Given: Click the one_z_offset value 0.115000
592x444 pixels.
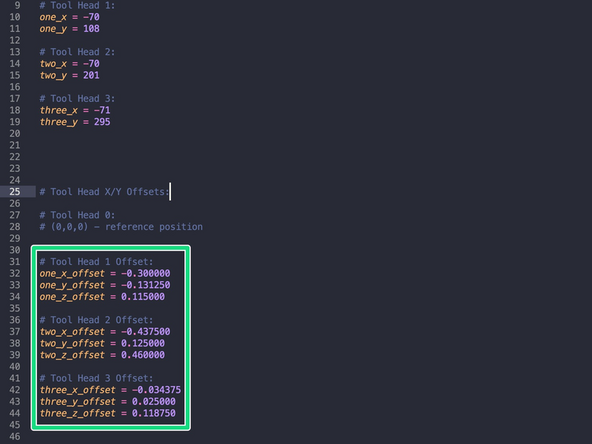Looking at the screenshot, I should pyautogui.click(x=143, y=297).
